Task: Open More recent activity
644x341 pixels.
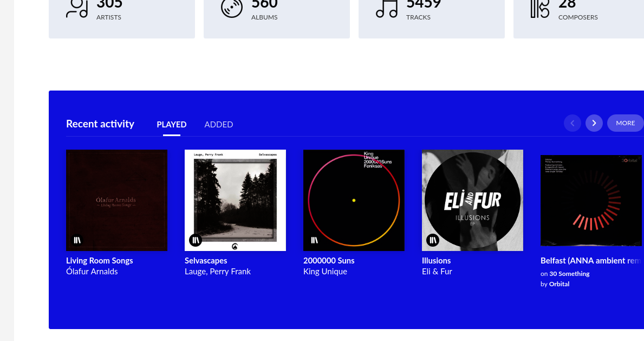Action: (x=626, y=123)
